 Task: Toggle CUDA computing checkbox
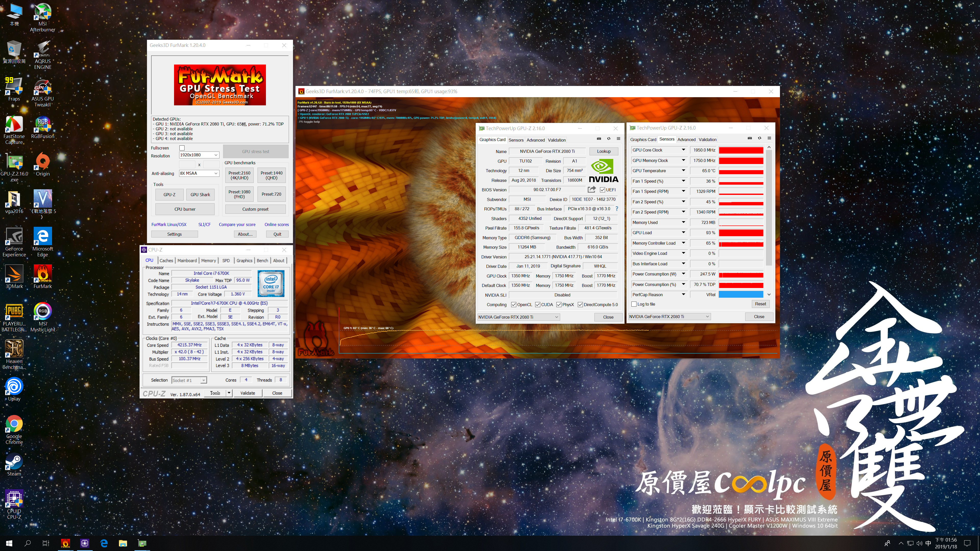coord(537,305)
